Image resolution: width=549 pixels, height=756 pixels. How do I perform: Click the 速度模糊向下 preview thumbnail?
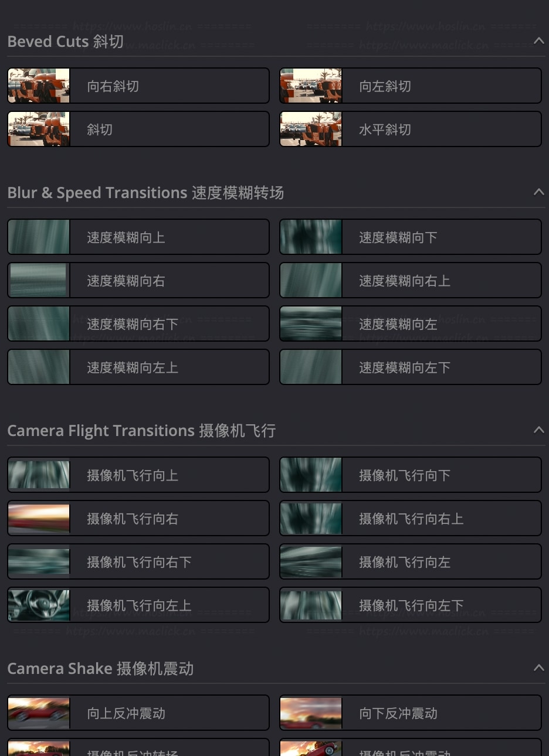[x=311, y=237]
